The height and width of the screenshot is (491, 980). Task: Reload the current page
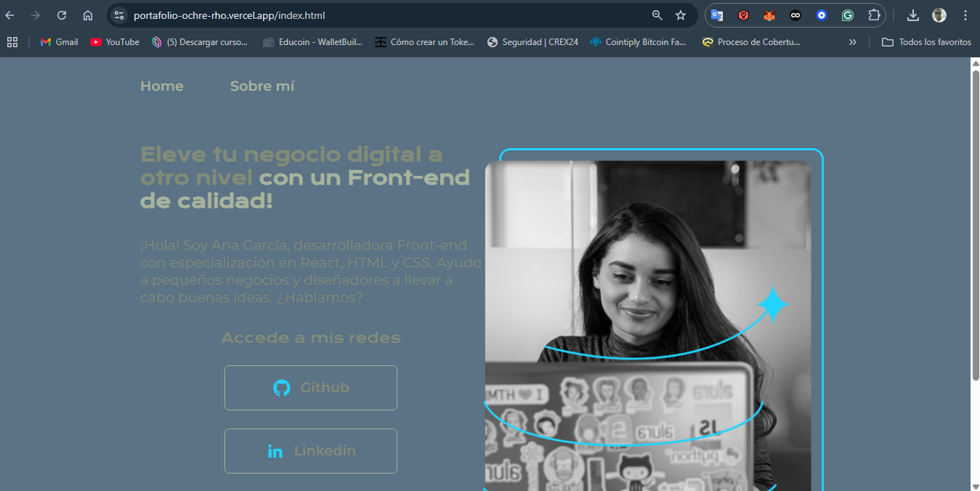click(x=62, y=15)
